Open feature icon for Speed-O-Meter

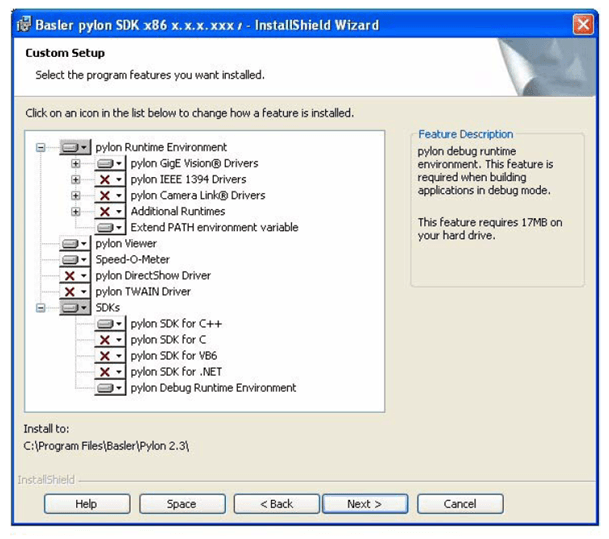75,259
